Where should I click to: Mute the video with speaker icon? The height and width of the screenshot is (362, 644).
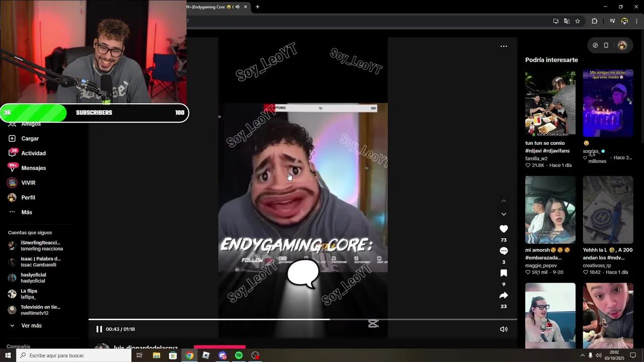coord(504,329)
